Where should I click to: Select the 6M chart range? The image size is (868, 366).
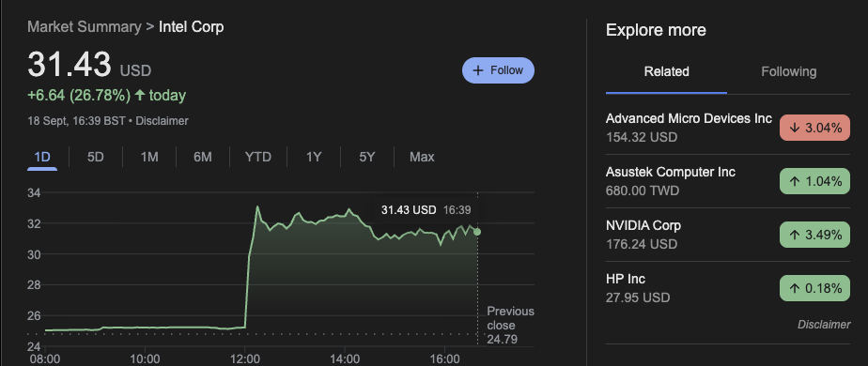point(203,157)
